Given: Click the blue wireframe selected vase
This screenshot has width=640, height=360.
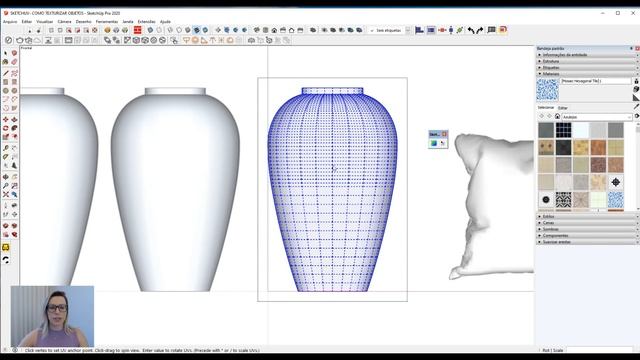Looking at the screenshot, I should 332,189.
